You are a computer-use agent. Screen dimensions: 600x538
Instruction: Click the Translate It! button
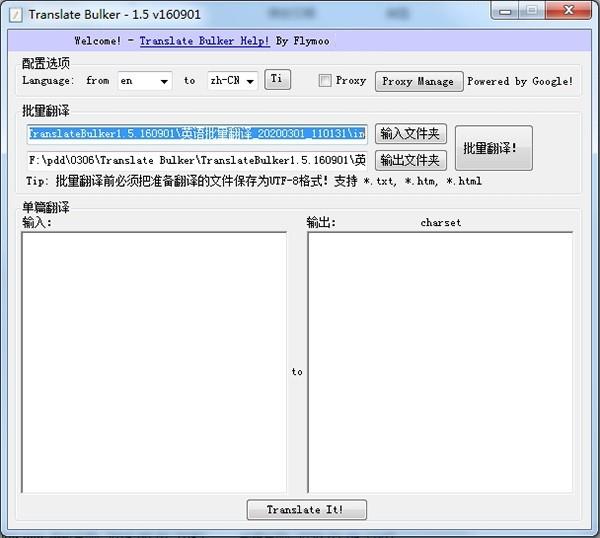(307, 509)
